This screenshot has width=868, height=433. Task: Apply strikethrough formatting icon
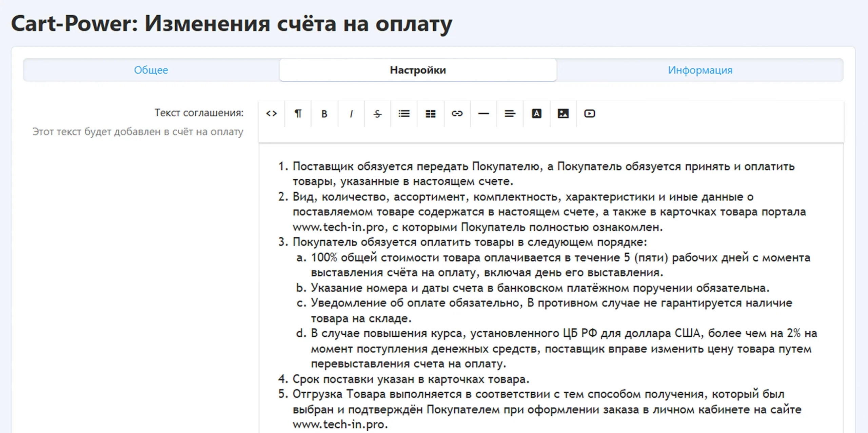click(x=378, y=114)
